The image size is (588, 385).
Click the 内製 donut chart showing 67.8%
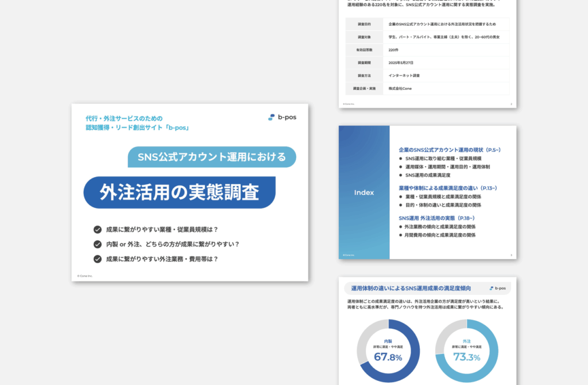(x=388, y=351)
